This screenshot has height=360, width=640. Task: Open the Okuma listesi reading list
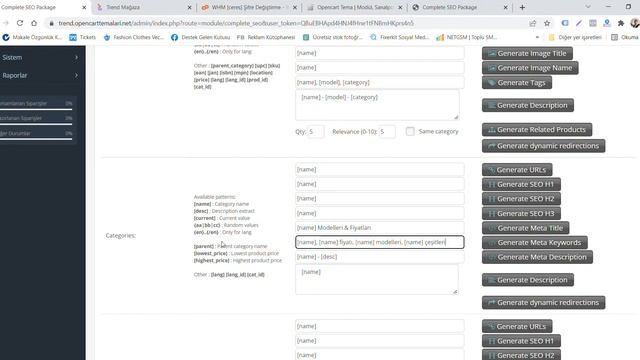[625, 37]
